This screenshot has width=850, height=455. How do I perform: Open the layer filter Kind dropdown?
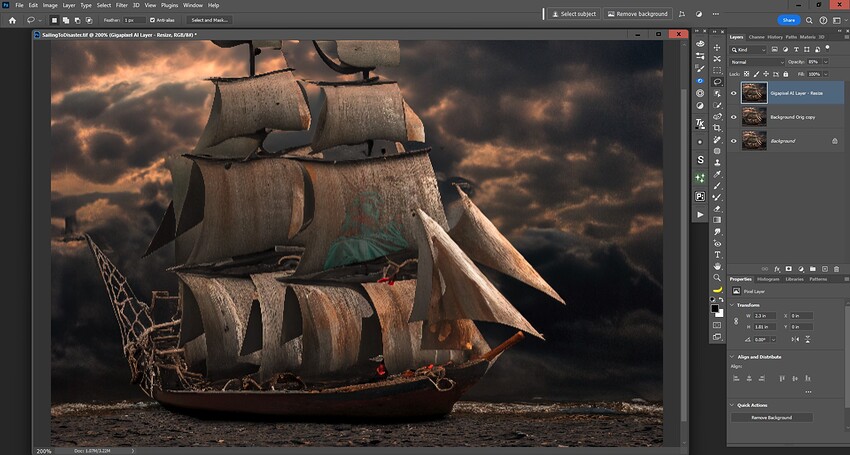click(x=748, y=50)
